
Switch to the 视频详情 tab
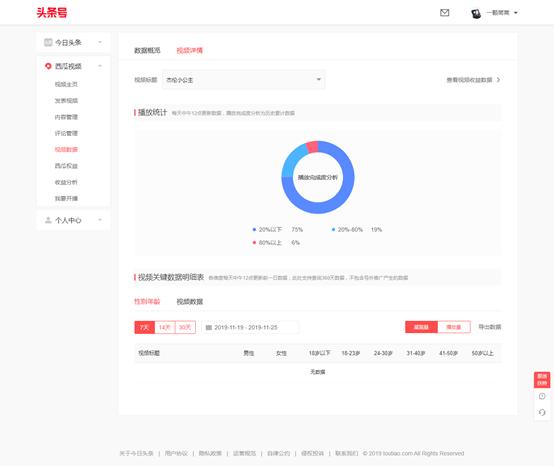coord(190,51)
